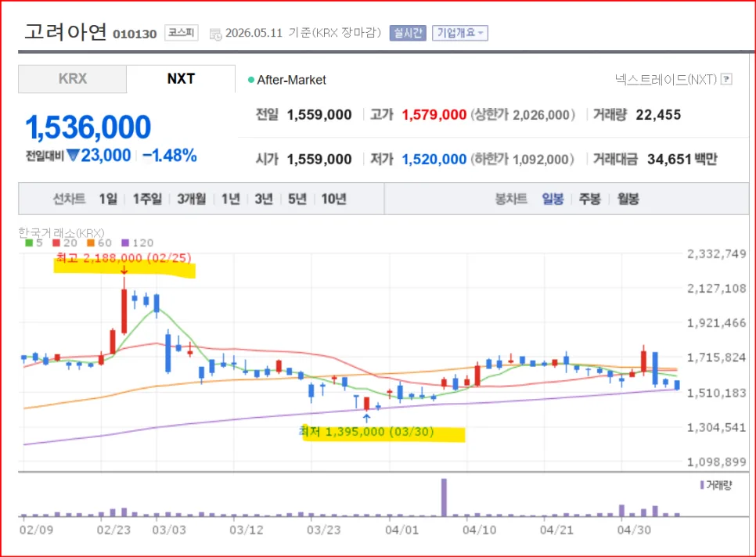Click the current price 1,536,000
Screen dimensions: 756x557
[x=88, y=128]
